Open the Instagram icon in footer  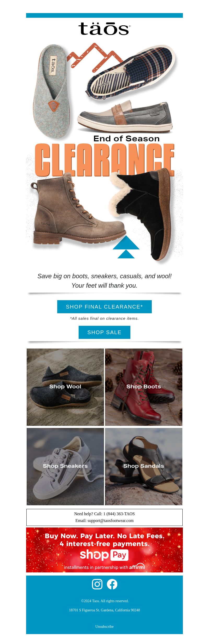pos(97,584)
